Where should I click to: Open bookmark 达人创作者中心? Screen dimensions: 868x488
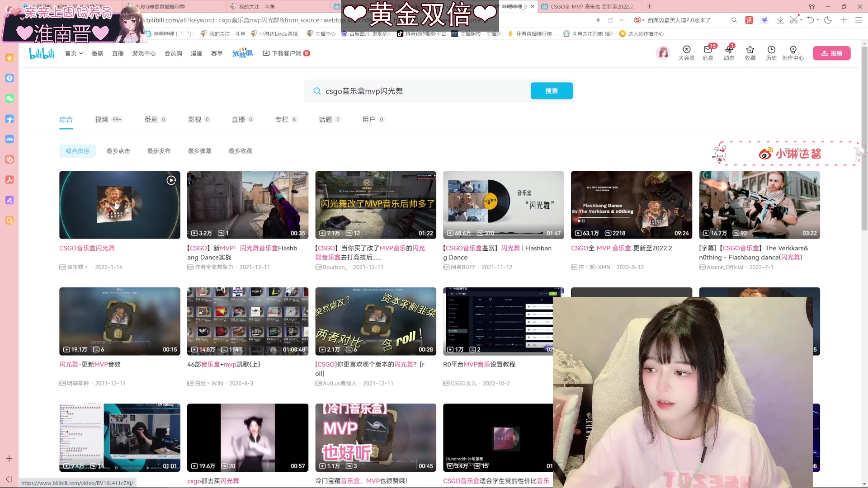tap(642, 34)
